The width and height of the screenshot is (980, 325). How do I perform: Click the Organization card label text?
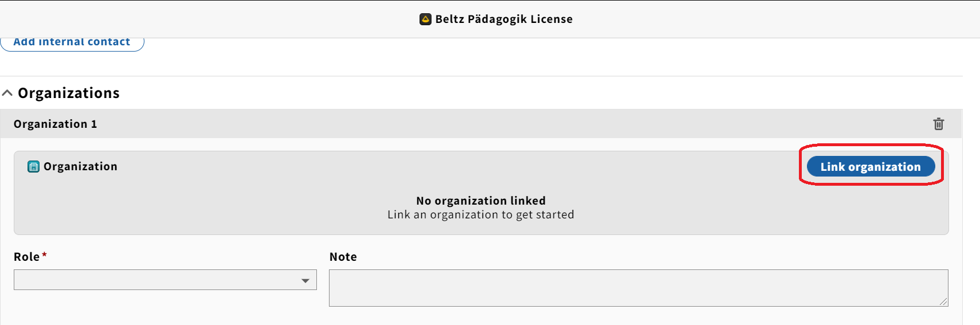coord(80,166)
